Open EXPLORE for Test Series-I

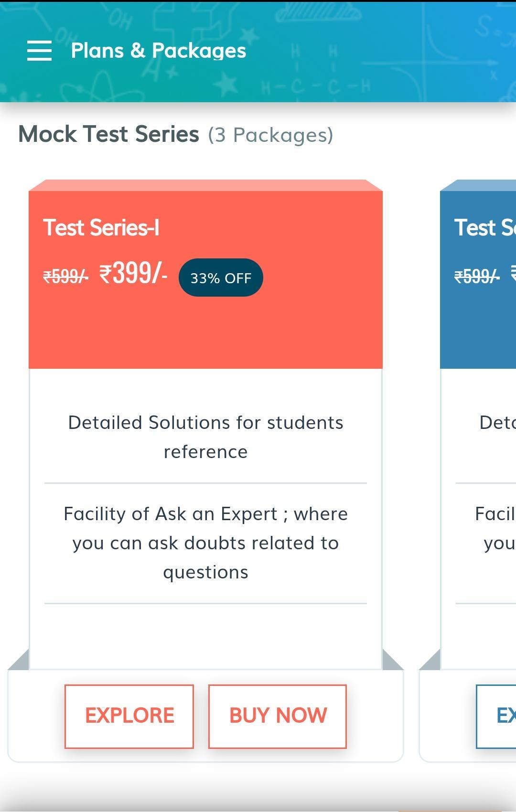tap(129, 716)
